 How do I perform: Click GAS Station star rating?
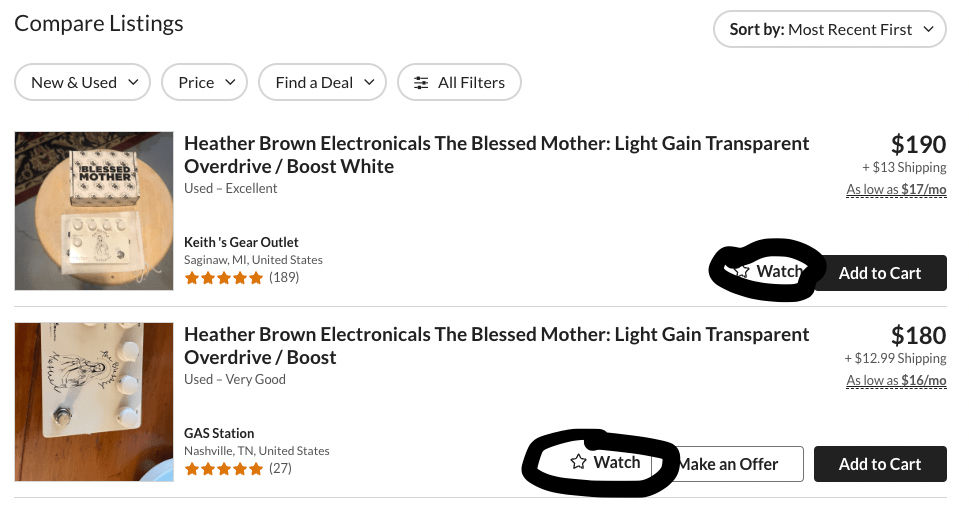coord(224,468)
